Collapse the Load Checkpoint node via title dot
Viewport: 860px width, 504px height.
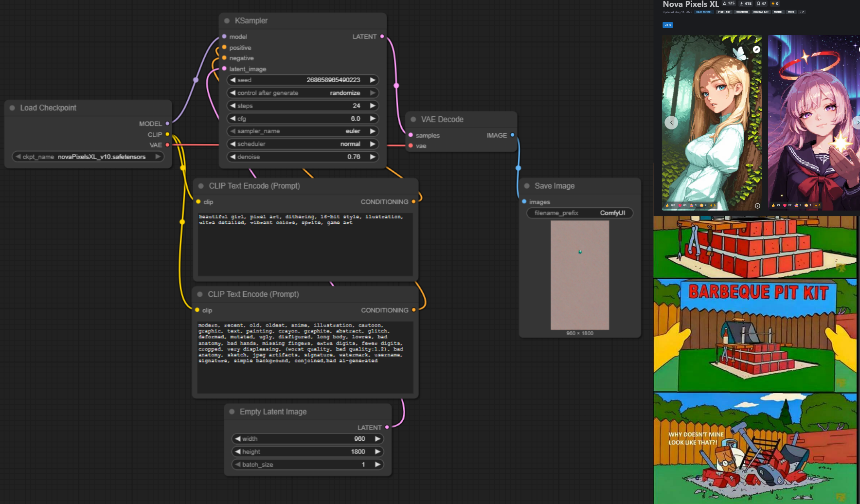click(x=12, y=108)
